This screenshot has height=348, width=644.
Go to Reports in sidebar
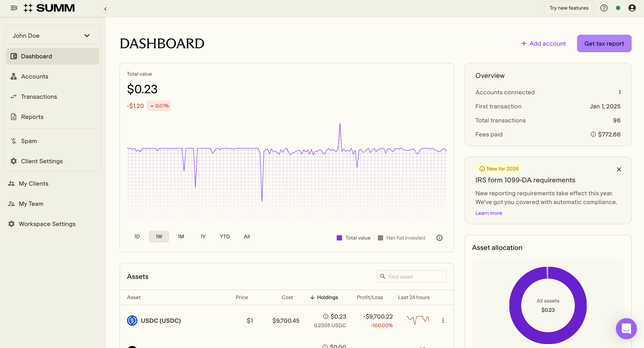32,117
